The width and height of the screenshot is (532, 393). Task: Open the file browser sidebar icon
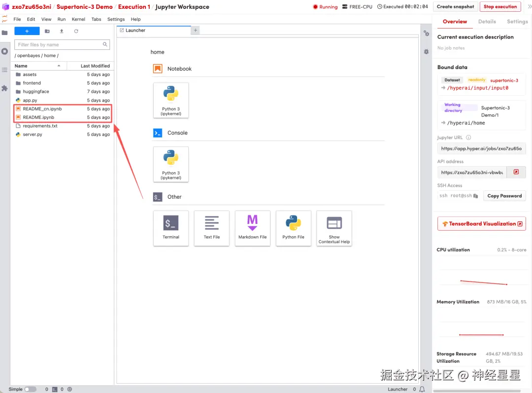pos(5,33)
